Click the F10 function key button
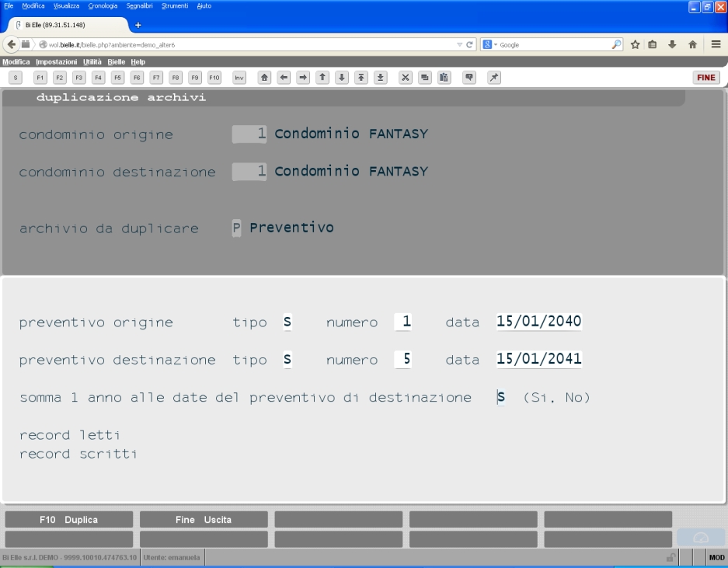Screen dimensions: 728x568 pyautogui.click(x=214, y=78)
